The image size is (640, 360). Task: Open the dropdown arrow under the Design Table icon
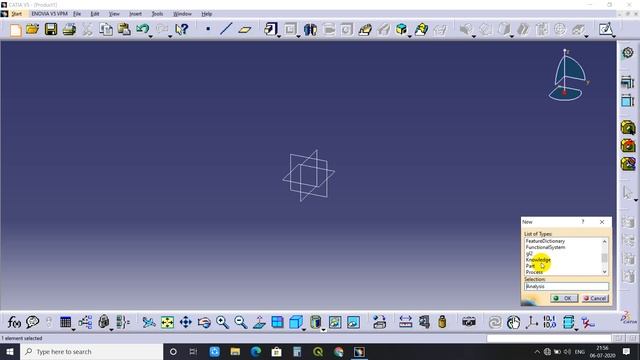[73, 330]
